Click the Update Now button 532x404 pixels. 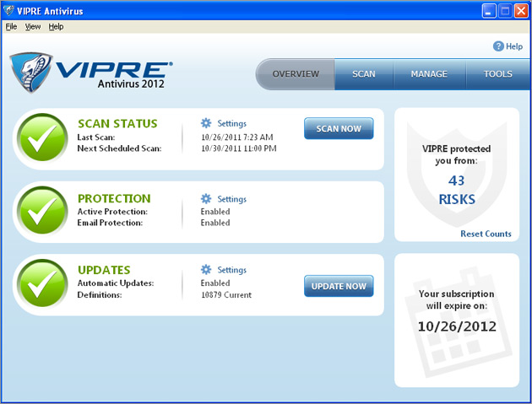point(339,286)
